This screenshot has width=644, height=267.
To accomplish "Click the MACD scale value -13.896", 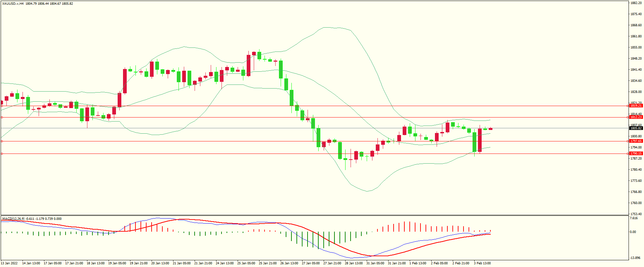I will [635, 258].
